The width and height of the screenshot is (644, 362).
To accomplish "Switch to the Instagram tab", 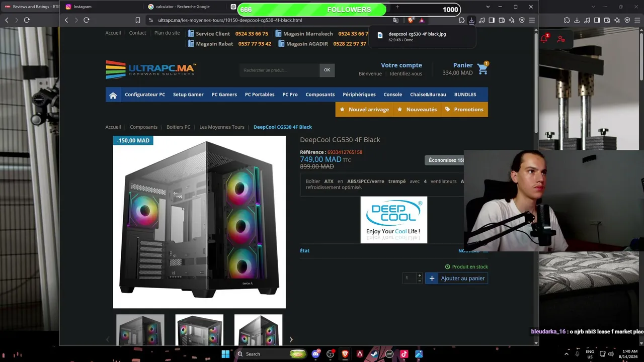I will click(105, 7).
